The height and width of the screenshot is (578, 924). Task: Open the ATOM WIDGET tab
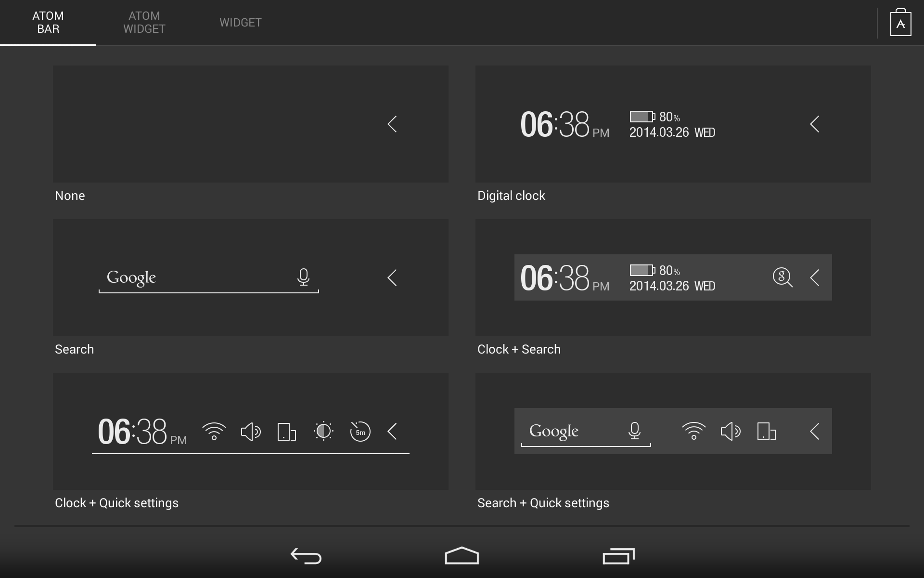coord(144,23)
